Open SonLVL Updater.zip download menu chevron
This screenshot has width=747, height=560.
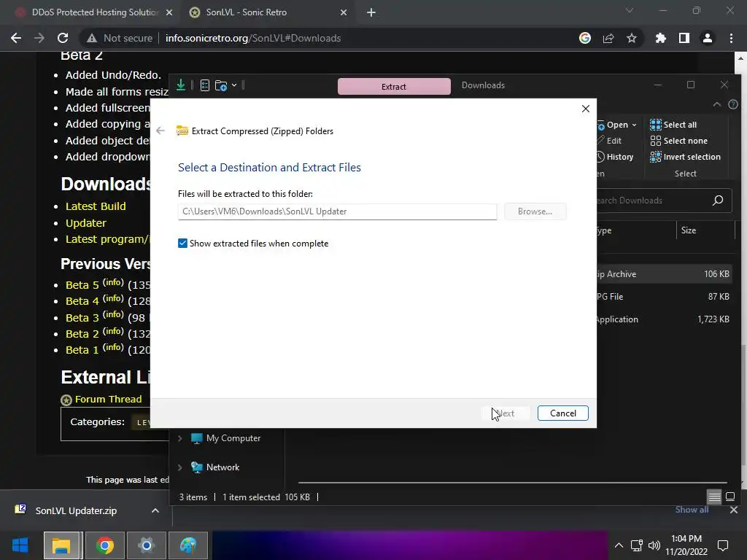[x=155, y=510]
